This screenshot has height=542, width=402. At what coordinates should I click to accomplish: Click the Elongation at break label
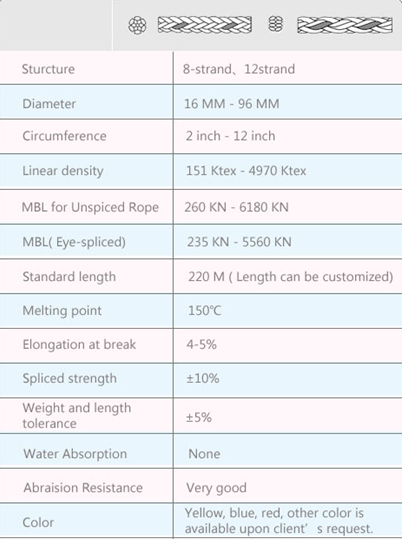click(79, 345)
